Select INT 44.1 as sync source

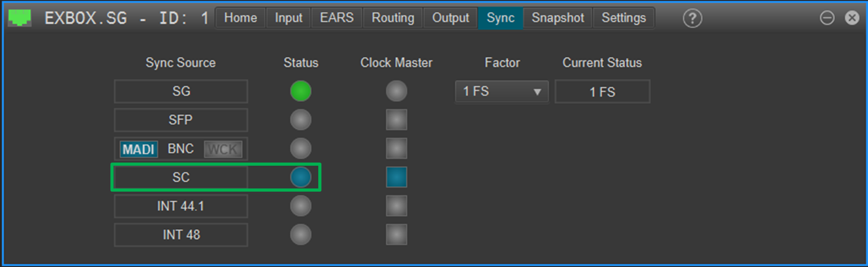click(x=181, y=206)
